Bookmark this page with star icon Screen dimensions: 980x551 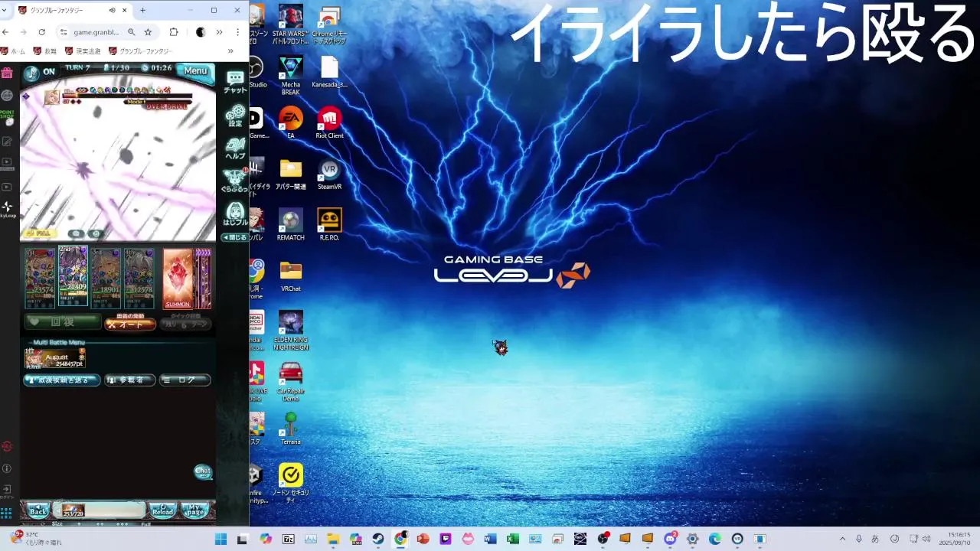pyautogui.click(x=148, y=32)
